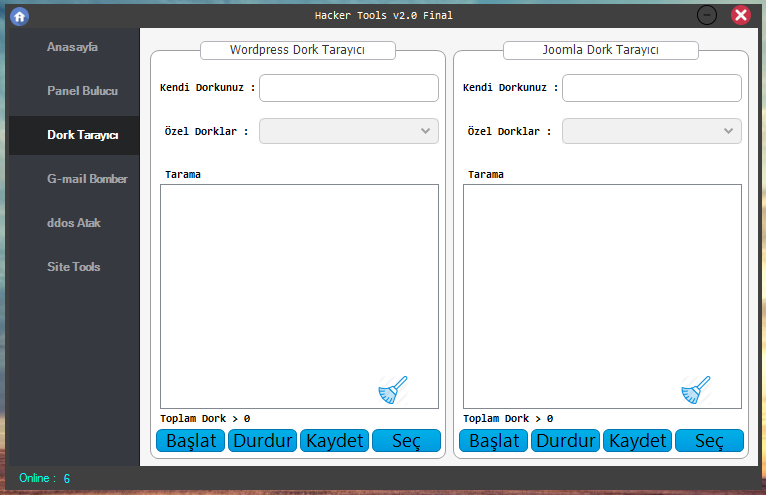Close the Hacker Tools window
The height and width of the screenshot is (495, 766).
pyautogui.click(x=741, y=15)
